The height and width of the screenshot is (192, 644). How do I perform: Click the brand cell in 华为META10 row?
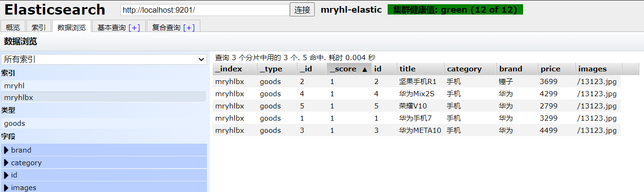(506, 131)
